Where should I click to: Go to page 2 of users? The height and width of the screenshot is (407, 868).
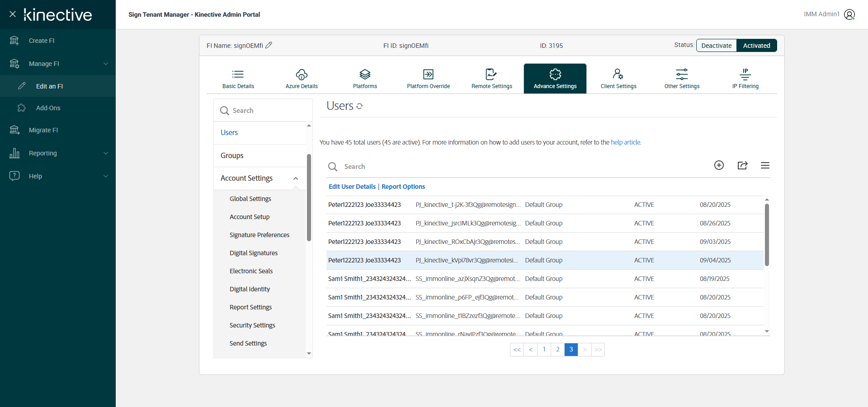[557, 350]
